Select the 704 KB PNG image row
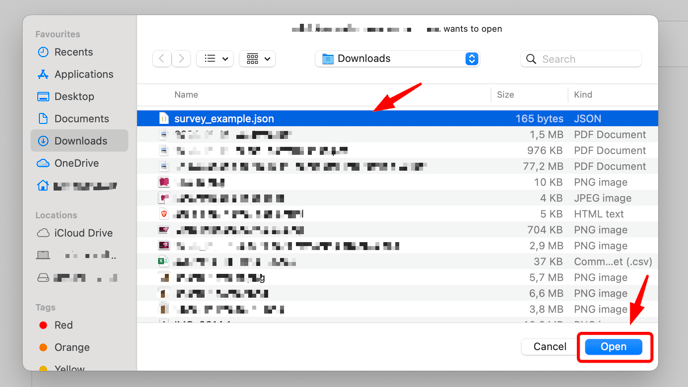The image size is (688, 387). (x=398, y=230)
